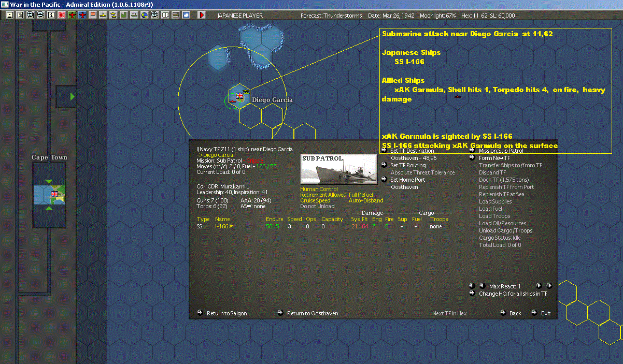The height and width of the screenshot is (364, 623).
Task: Click Set TF Destination
Action: click(412, 151)
